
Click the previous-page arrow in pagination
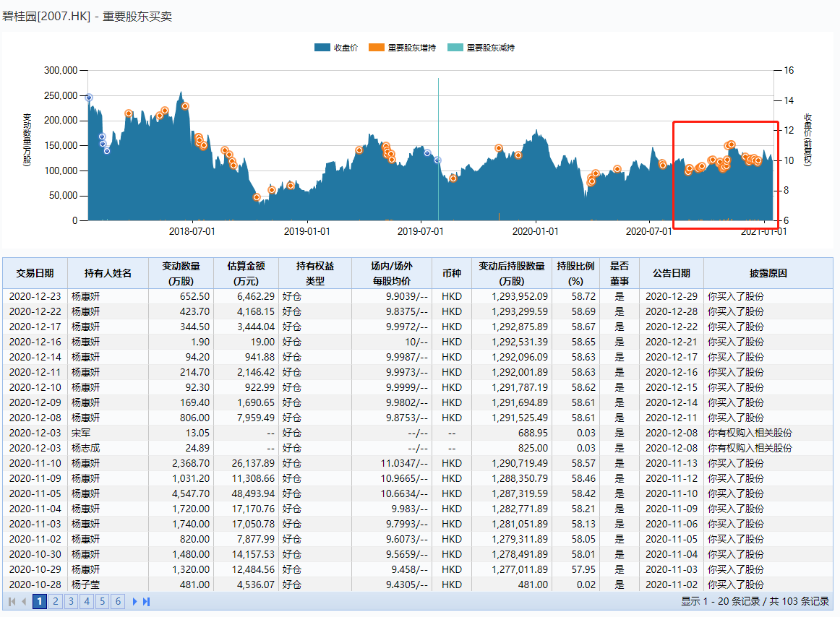click(x=23, y=601)
